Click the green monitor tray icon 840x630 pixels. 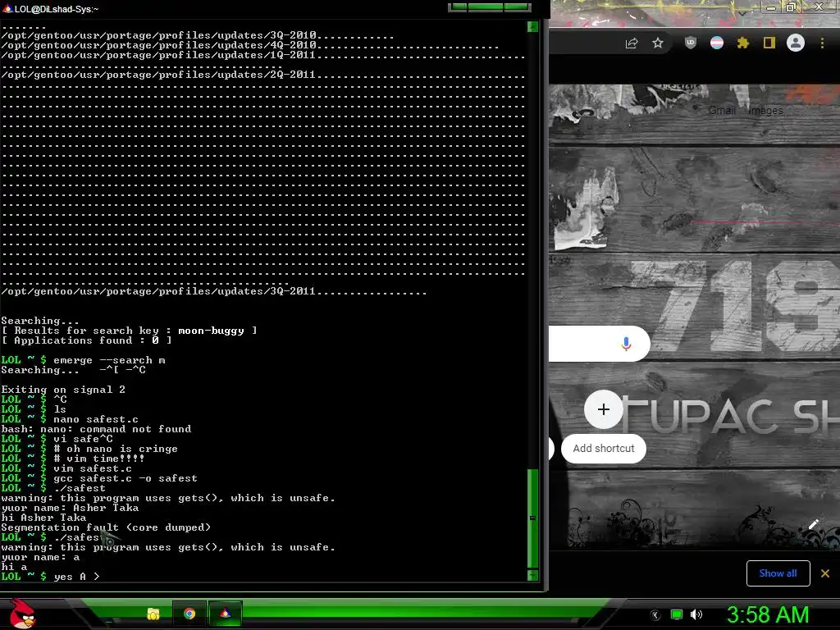click(x=677, y=614)
